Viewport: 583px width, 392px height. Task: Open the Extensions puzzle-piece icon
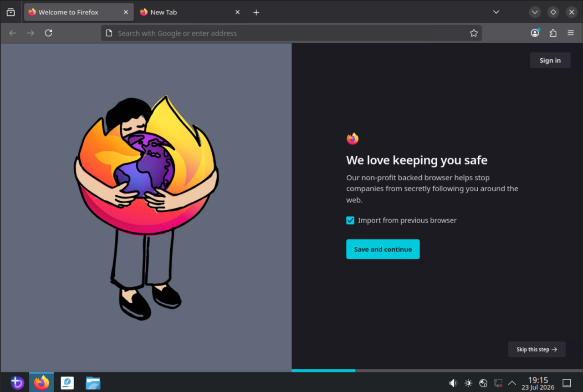[x=553, y=33]
